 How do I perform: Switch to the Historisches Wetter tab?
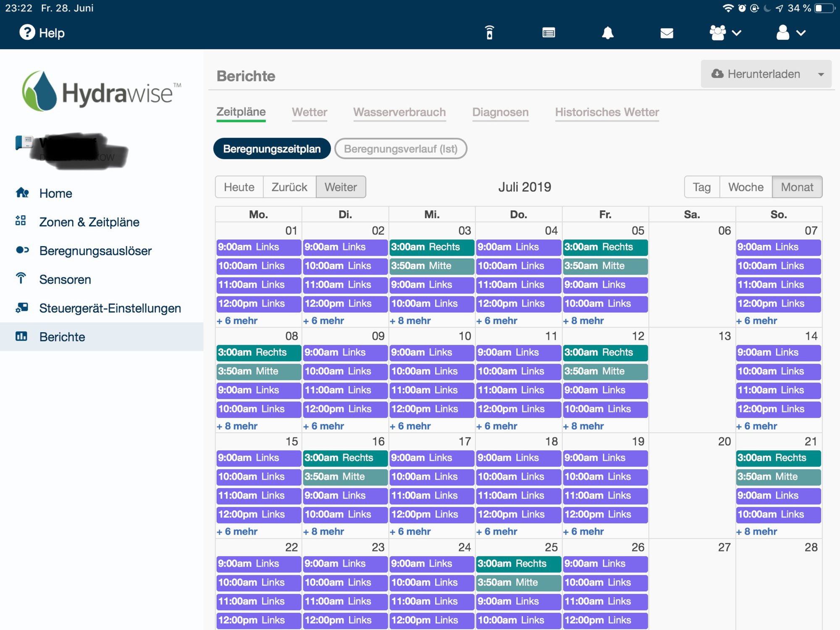607,112
